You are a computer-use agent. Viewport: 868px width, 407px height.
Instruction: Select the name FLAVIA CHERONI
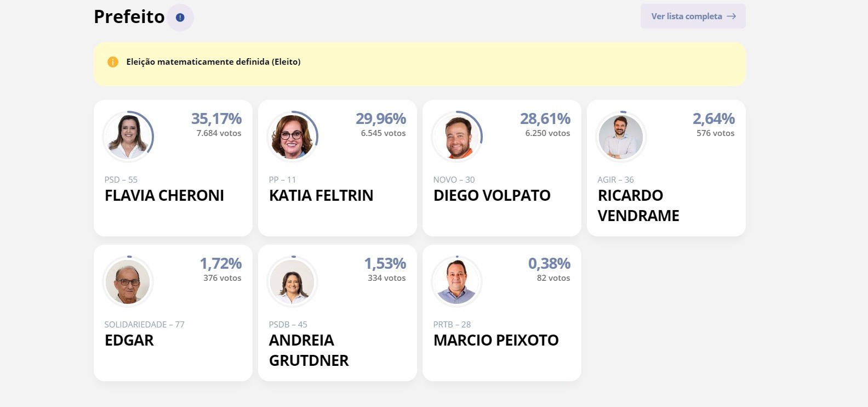[164, 195]
